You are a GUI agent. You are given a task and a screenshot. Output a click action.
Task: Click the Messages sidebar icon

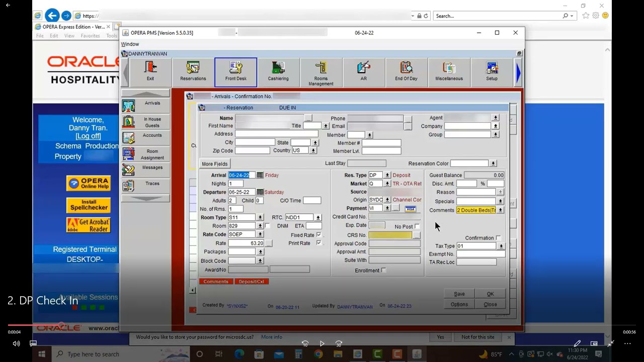pyautogui.click(x=128, y=170)
